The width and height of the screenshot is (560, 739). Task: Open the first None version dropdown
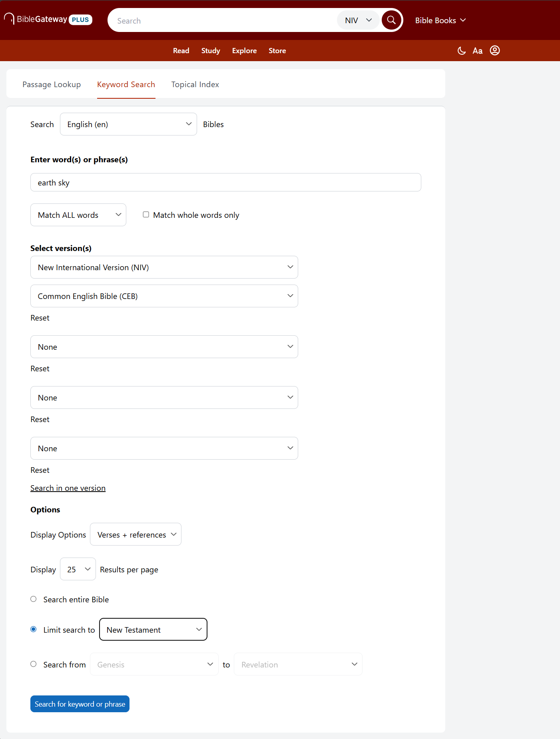coord(164,347)
